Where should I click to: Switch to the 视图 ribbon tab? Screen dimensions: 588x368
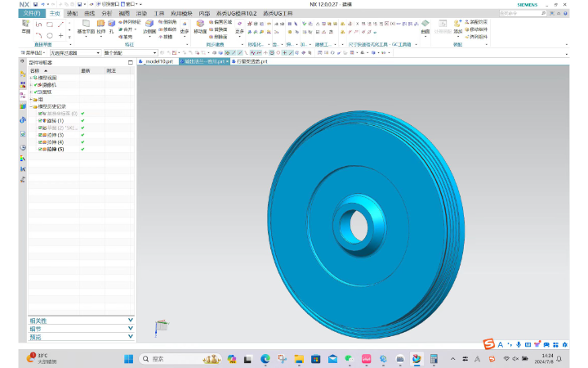tap(124, 14)
